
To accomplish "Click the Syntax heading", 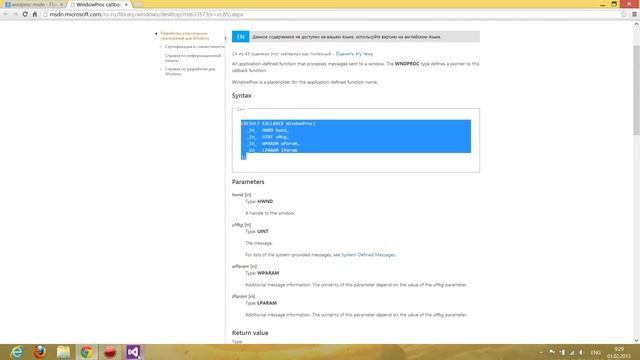I will point(242,96).
